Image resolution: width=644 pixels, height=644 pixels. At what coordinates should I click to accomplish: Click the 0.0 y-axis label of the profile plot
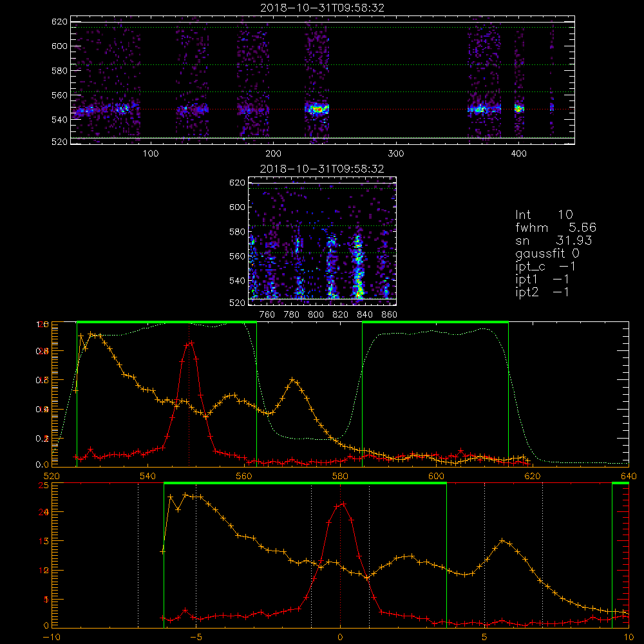click(x=43, y=464)
